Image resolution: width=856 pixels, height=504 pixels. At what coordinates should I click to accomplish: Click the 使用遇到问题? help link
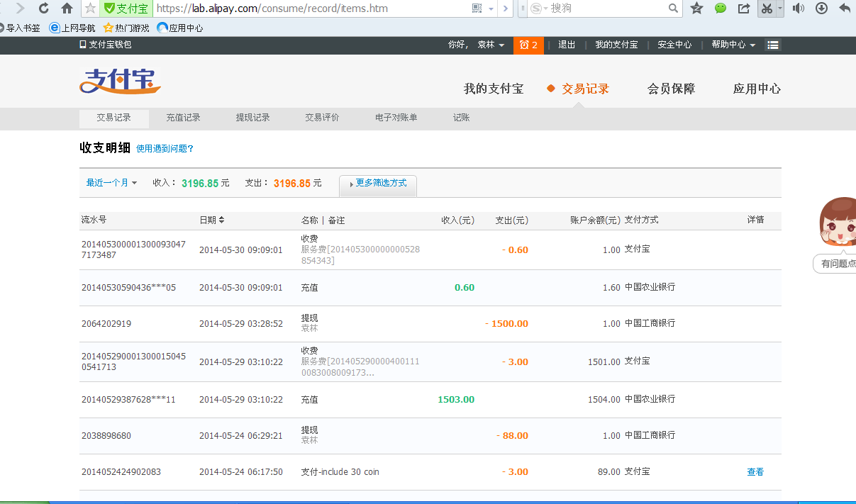click(x=165, y=149)
